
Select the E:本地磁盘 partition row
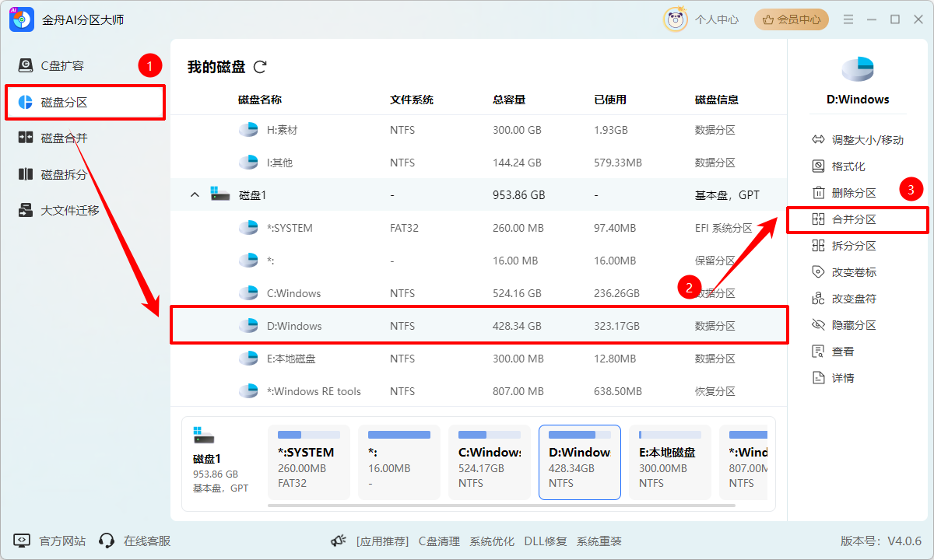click(479, 359)
